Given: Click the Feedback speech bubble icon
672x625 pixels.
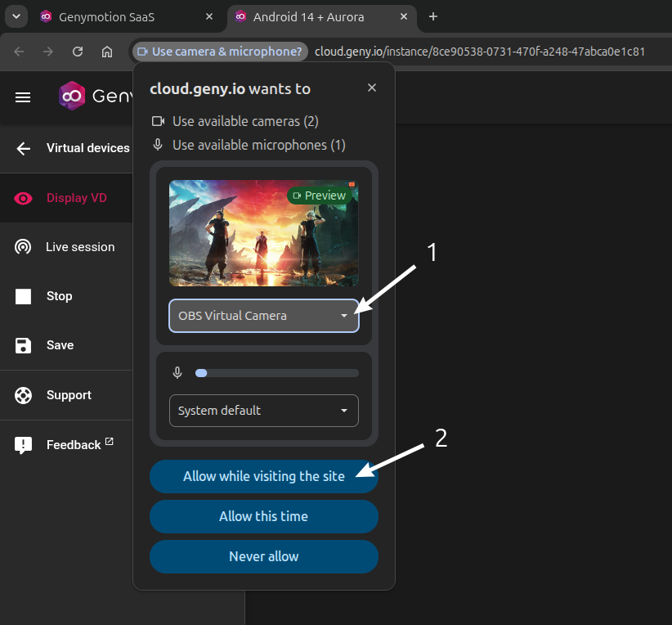Looking at the screenshot, I should [23, 445].
